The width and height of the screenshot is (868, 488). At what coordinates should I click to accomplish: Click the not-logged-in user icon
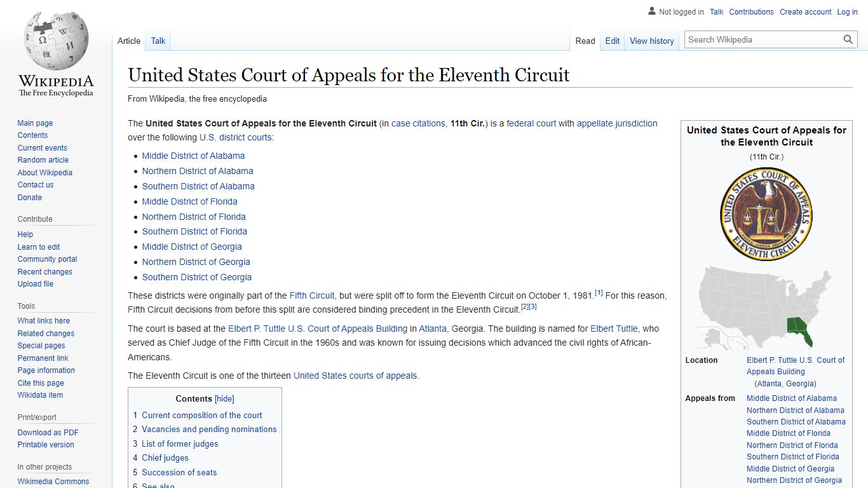(x=651, y=11)
